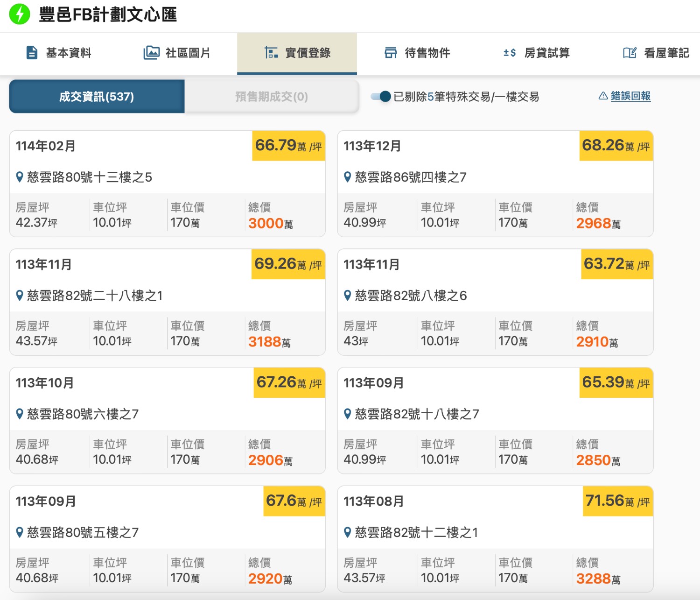Click the location pin on 慈雲路80號十三樓之5

pyautogui.click(x=20, y=177)
